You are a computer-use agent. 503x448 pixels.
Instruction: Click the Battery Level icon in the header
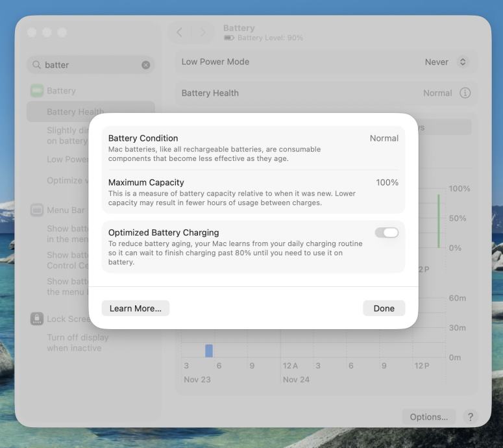pos(229,38)
